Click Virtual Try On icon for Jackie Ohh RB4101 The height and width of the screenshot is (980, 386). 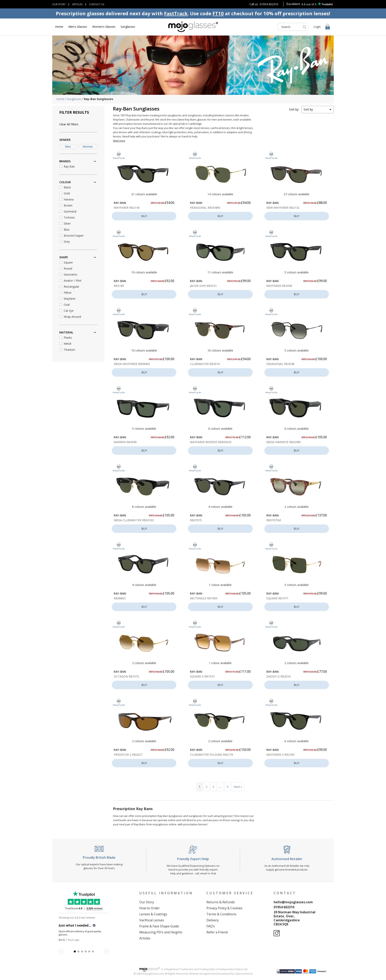[195, 233]
